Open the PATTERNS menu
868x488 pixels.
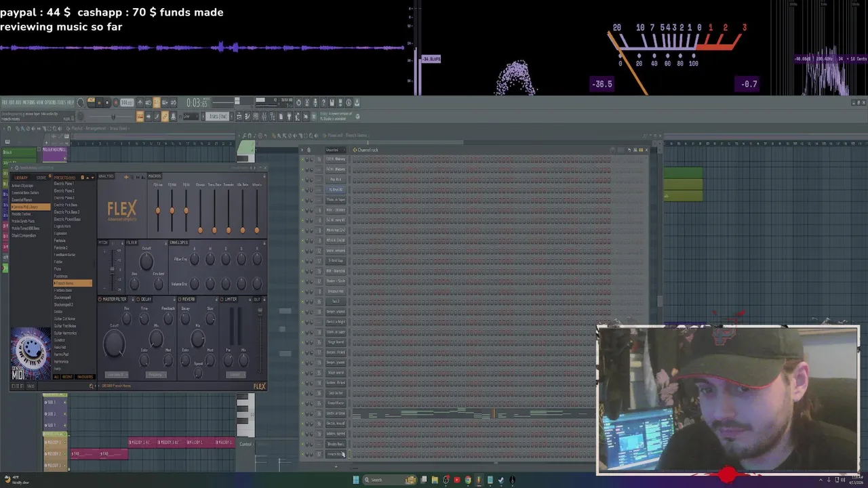[28, 102]
